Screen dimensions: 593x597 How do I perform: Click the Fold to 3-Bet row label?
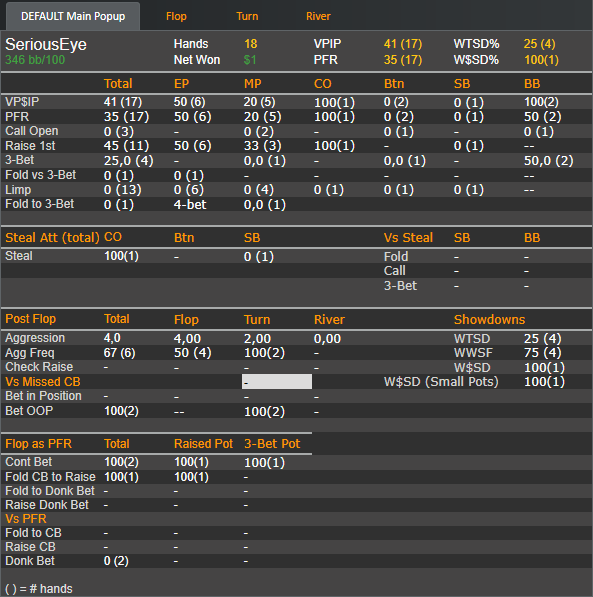(x=40, y=204)
